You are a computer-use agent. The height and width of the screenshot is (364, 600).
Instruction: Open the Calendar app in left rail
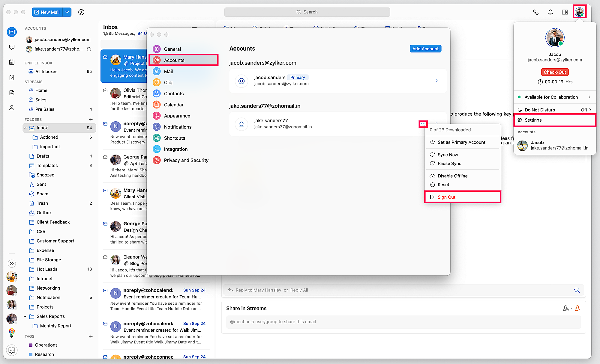click(x=12, y=62)
